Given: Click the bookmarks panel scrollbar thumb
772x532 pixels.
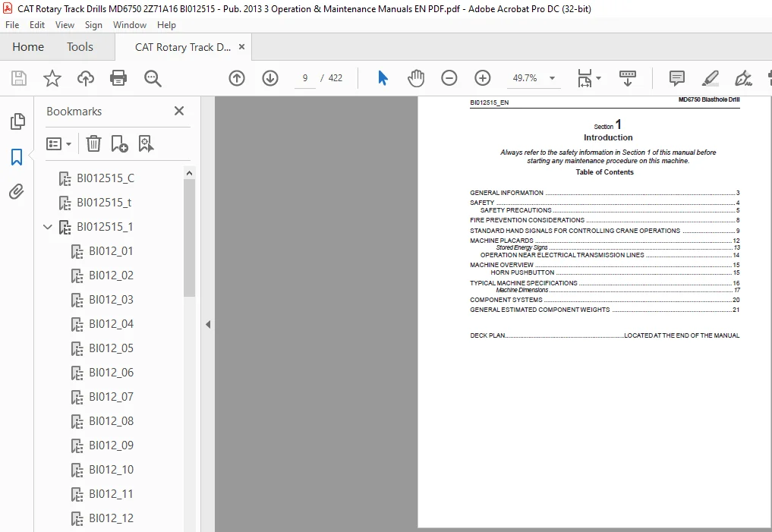Looking at the screenshot, I should click(x=189, y=238).
